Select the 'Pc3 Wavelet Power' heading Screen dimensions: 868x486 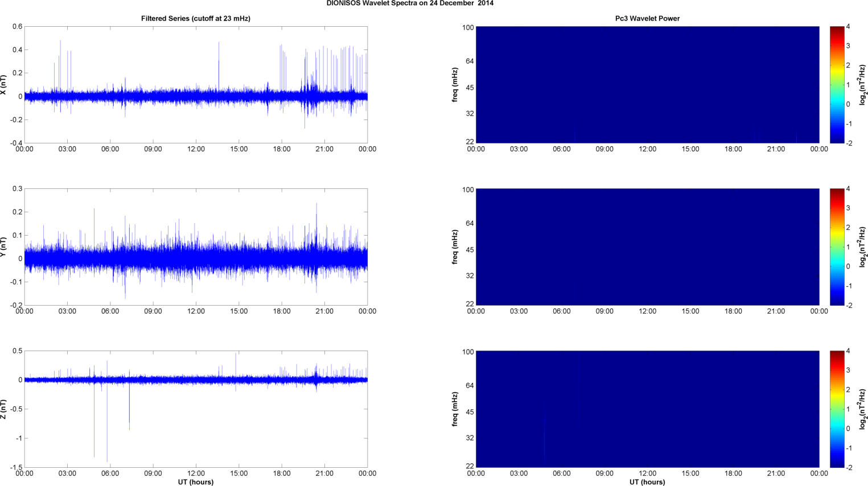pos(647,19)
